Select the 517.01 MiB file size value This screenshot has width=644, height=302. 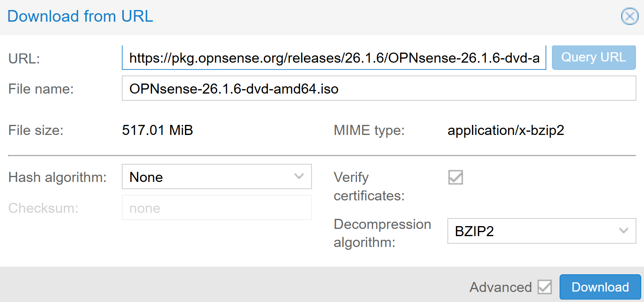158,130
